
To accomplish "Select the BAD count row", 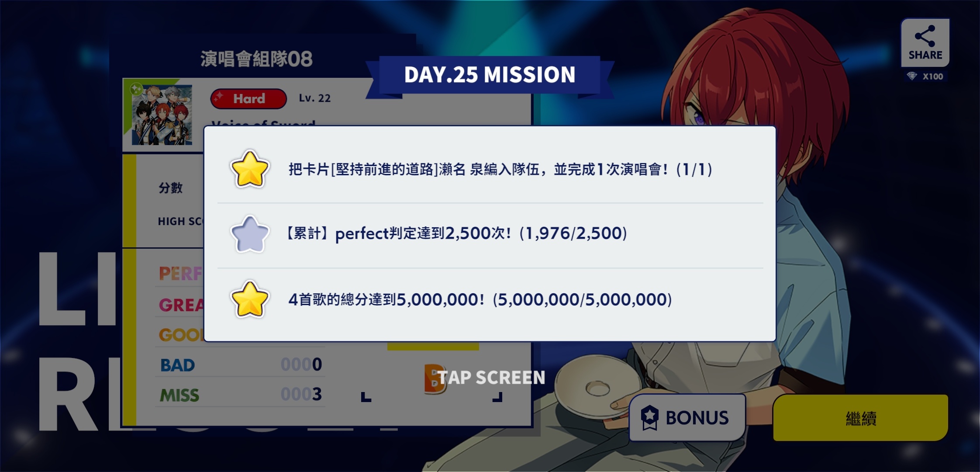I will coord(240,364).
